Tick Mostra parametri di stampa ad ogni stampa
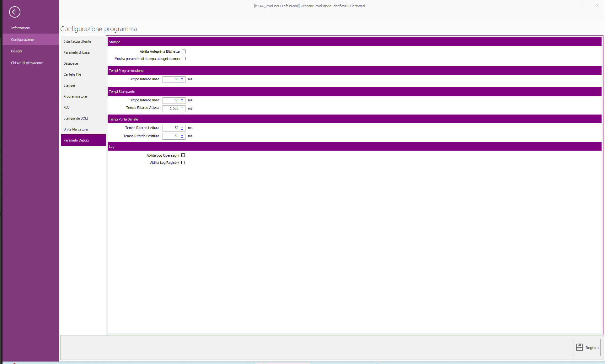Screen dimensions: 605x364 point(184,59)
